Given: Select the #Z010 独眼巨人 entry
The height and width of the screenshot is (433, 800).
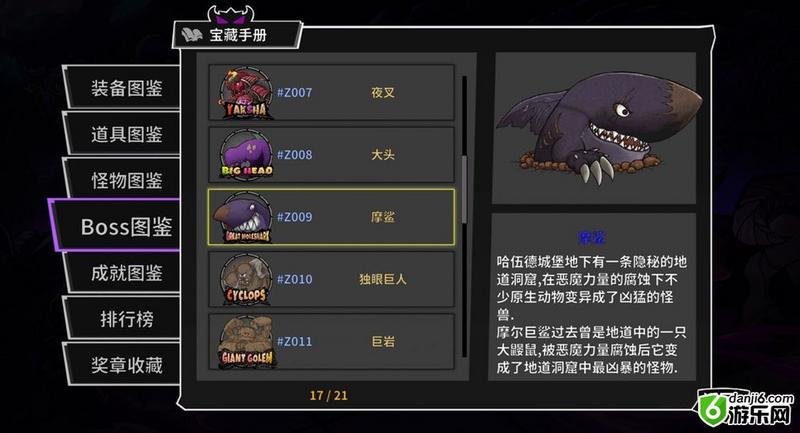Looking at the screenshot, I should tap(331, 279).
